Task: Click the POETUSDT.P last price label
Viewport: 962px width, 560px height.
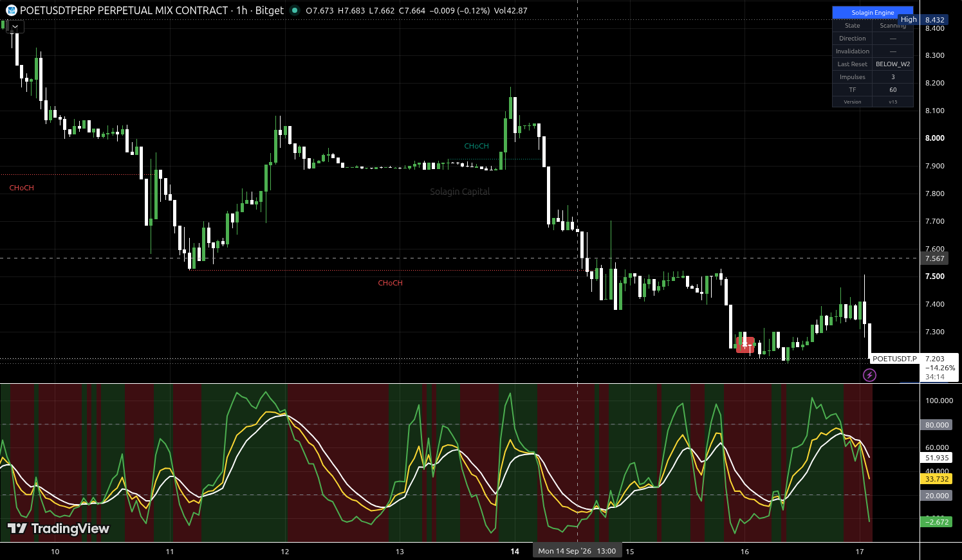Action: [x=894, y=359]
